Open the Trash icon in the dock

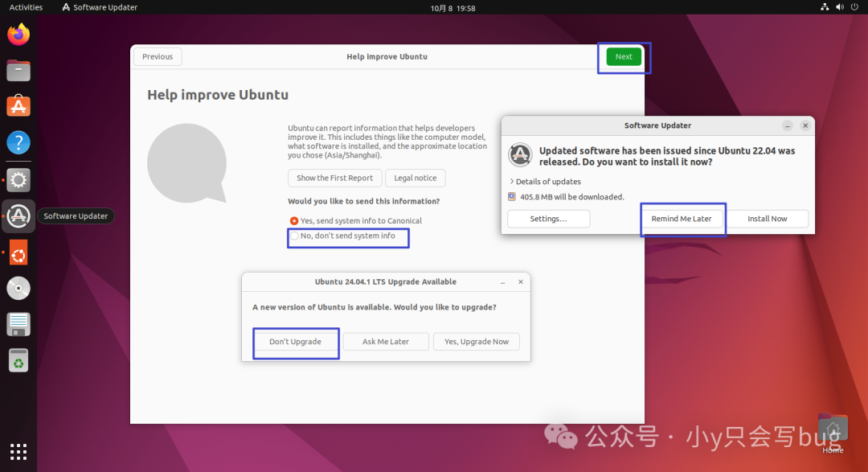[18, 360]
